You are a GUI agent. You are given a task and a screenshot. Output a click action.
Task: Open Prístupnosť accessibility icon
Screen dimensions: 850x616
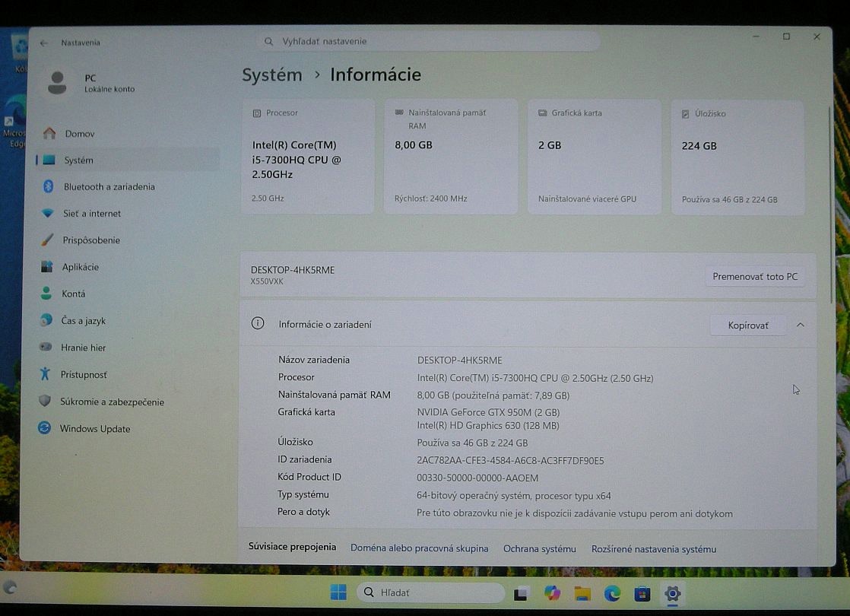point(45,373)
